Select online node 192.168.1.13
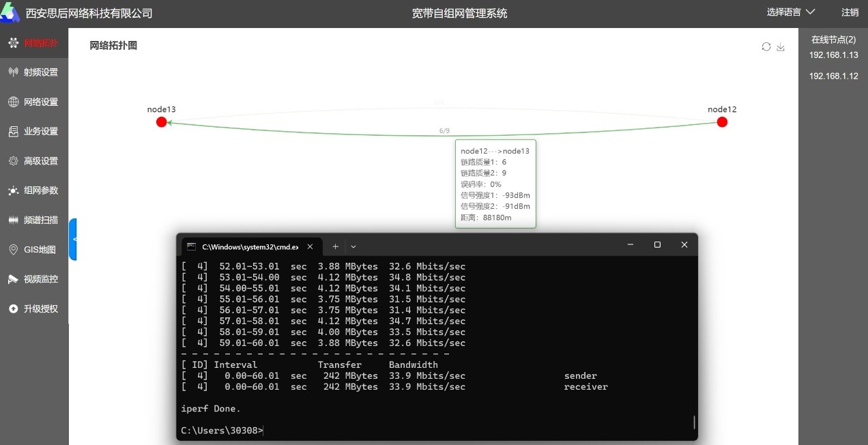868x445 pixels. (833, 55)
